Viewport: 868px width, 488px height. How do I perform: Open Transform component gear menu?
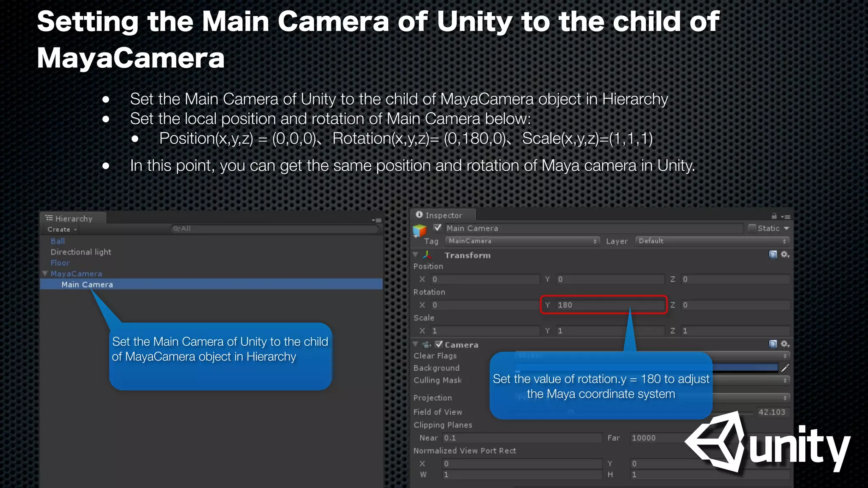(x=785, y=255)
